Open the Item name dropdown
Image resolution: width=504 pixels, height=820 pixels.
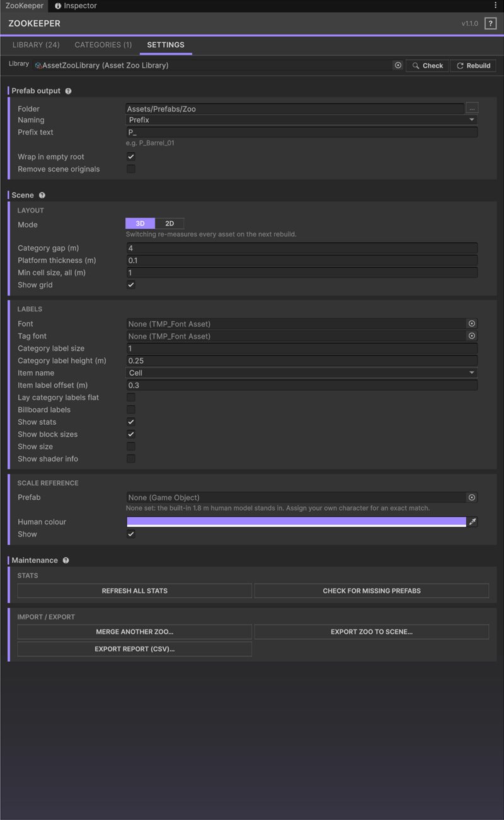(302, 373)
